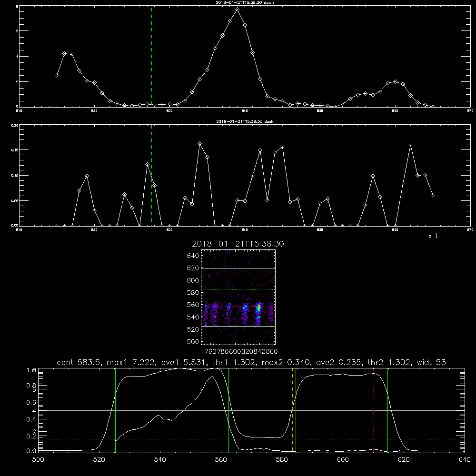Click the heatmap title 2018-01-21T15:38:30
The height and width of the screenshot is (476, 476).
238,244
